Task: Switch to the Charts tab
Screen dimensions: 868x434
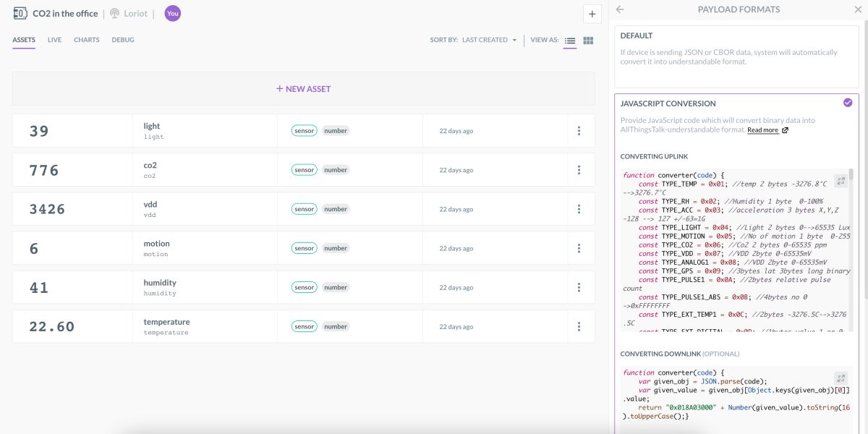Action: (x=87, y=40)
